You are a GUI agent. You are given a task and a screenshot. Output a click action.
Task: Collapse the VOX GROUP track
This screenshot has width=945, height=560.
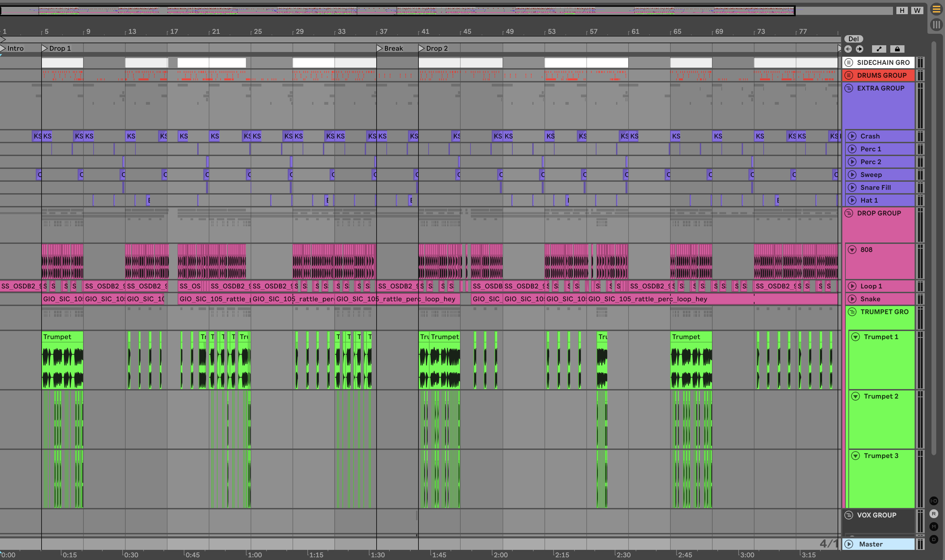click(x=849, y=515)
